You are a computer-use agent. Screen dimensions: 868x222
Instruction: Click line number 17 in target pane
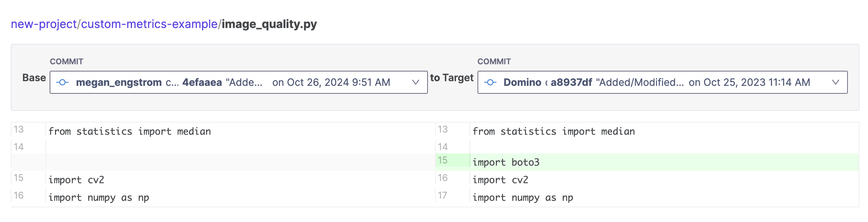pos(443,195)
